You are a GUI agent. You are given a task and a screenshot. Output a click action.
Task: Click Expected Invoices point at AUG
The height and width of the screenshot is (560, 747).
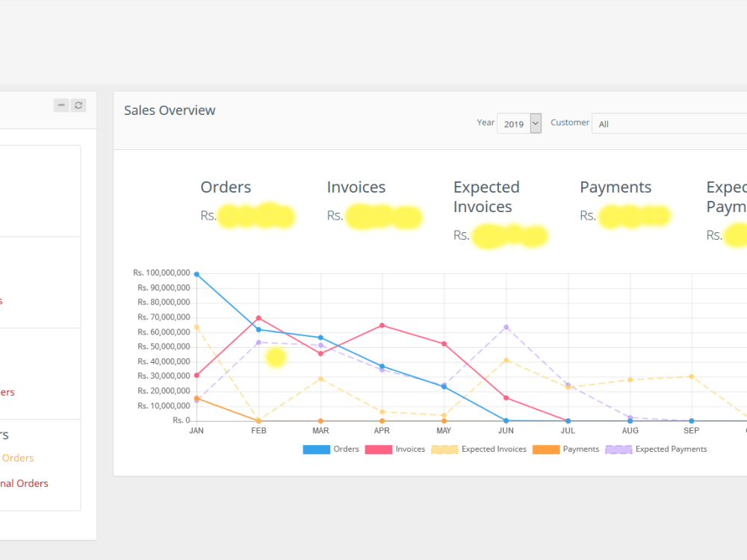(x=630, y=380)
